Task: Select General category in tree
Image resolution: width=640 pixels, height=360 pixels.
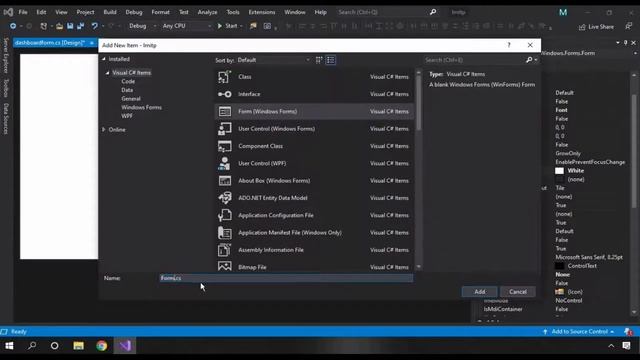Action: pyautogui.click(x=131, y=99)
